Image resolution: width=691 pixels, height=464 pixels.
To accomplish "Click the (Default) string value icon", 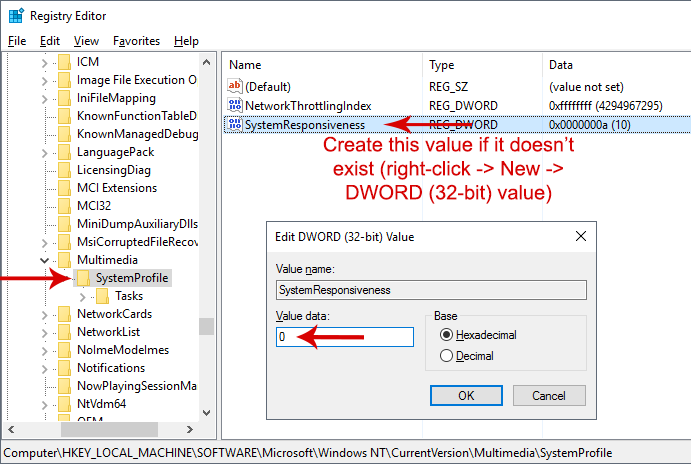I will pyautogui.click(x=235, y=86).
